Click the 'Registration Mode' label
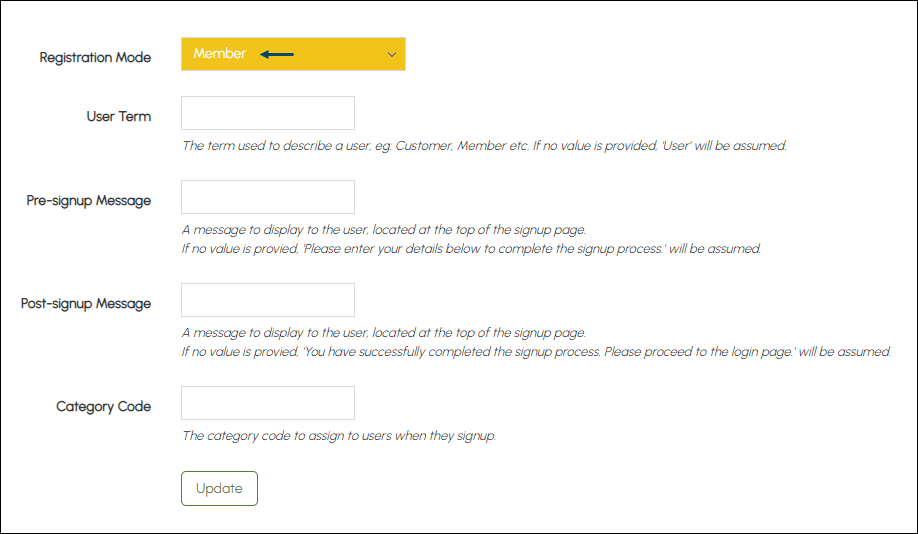 [95, 57]
